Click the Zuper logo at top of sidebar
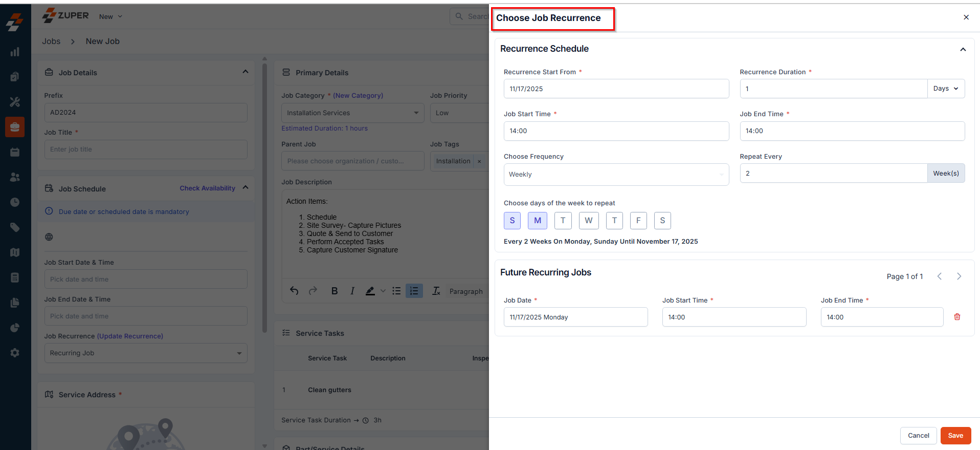The width and height of the screenshot is (980, 450). [15, 22]
